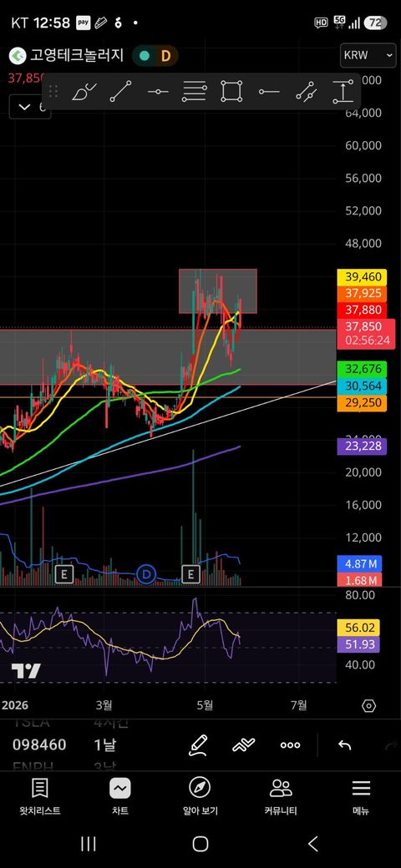Open the three-dot more options
The height and width of the screenshot is (868, 401).
tap(290, 745)
